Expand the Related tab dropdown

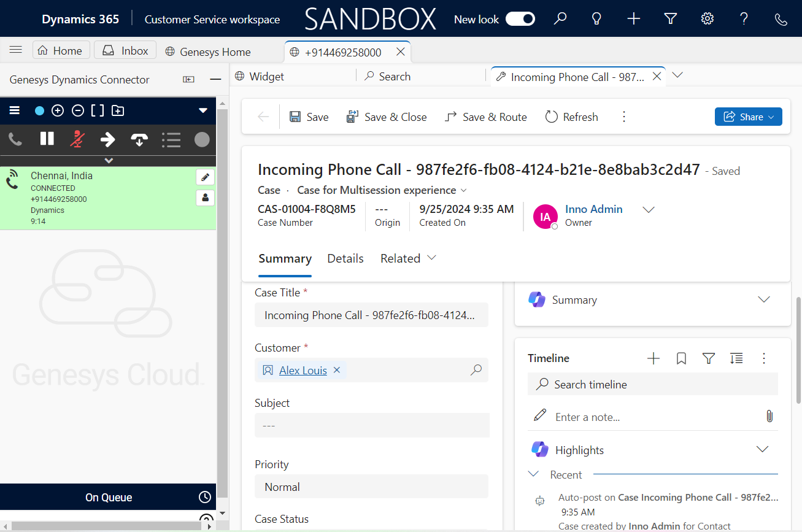(x=431, y=258)
